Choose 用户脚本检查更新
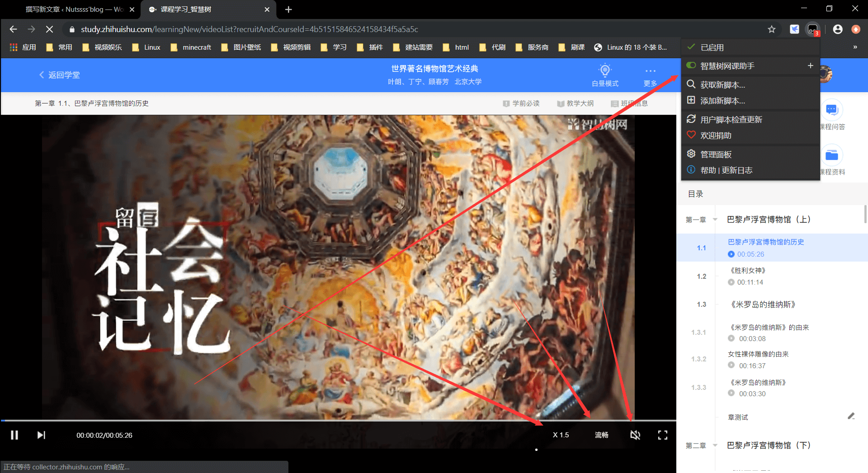868x473 pixels. [750, 119]
